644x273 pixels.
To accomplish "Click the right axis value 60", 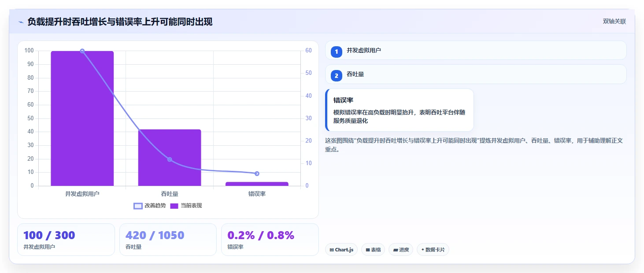I will (309, 51).
